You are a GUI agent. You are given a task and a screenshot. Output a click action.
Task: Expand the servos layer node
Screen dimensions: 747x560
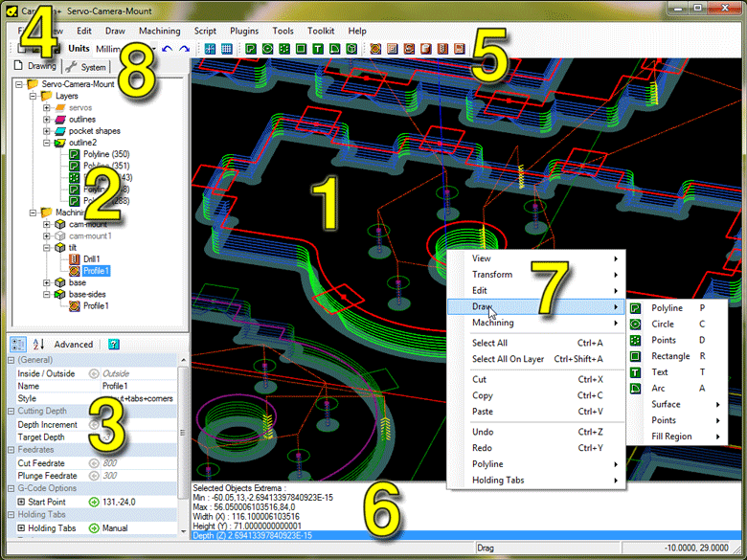pos(47,107)
